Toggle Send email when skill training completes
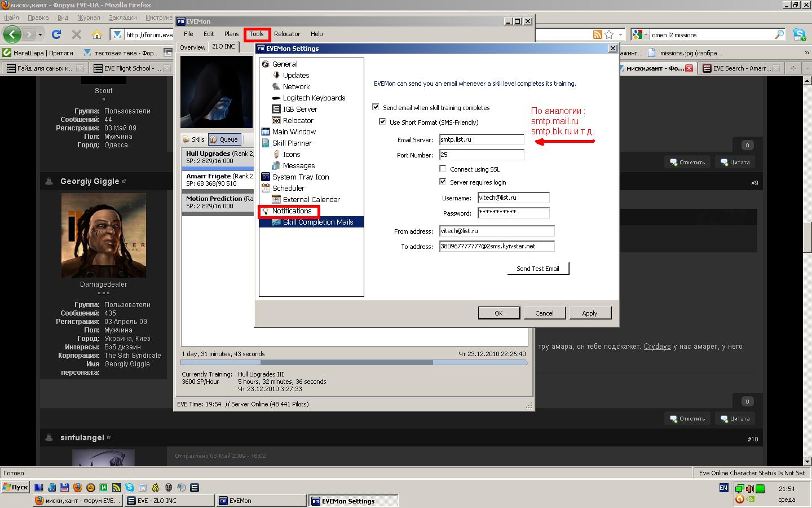812x508 pixels. pos(376,107)
